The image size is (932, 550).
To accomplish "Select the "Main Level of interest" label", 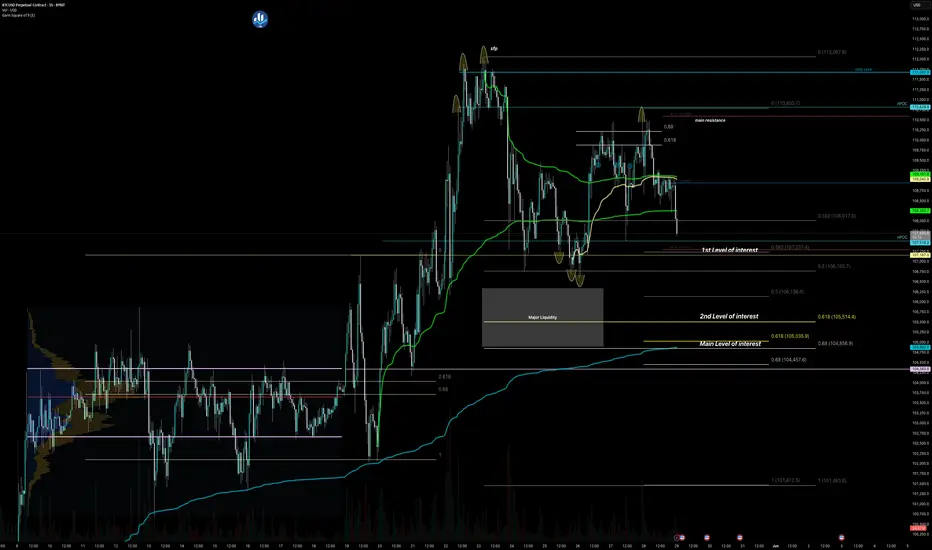I will click(730, 344).
